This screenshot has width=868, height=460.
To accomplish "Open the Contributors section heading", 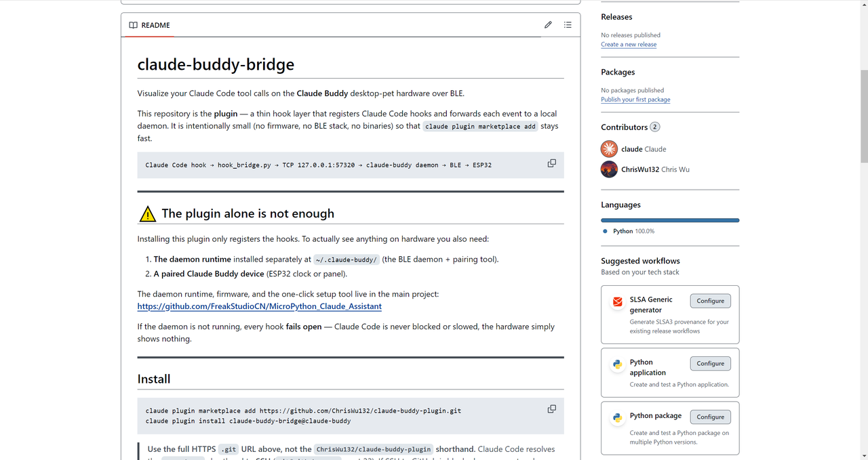I will pos(624,127).
